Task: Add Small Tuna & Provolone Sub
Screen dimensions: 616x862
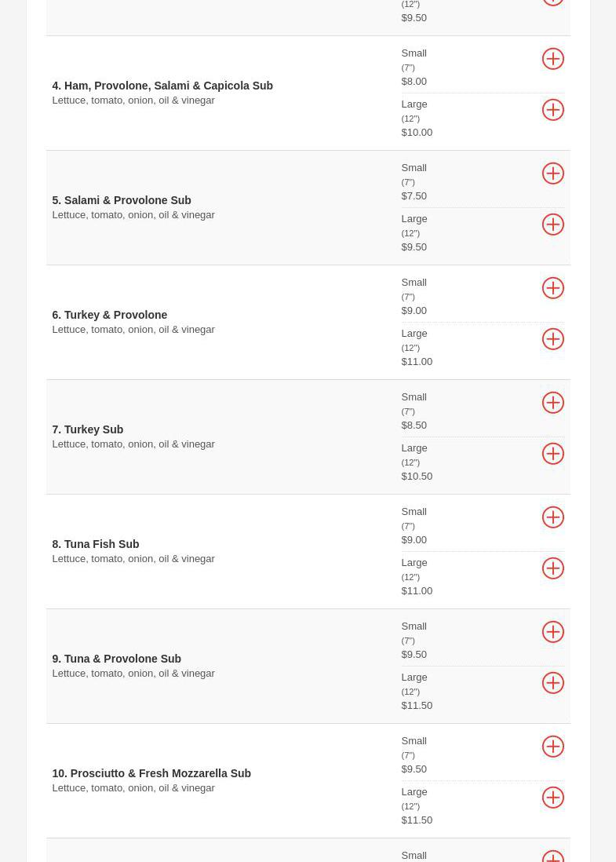Action: 552,632
